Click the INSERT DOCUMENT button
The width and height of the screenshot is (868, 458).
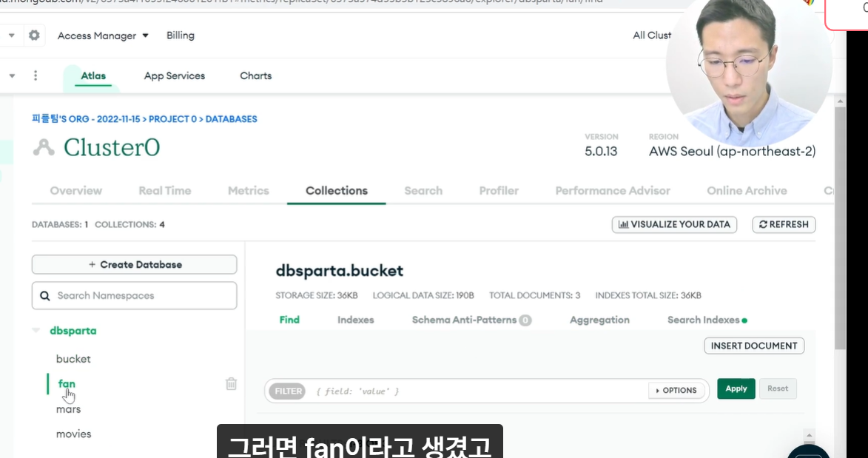pos(754,346)
